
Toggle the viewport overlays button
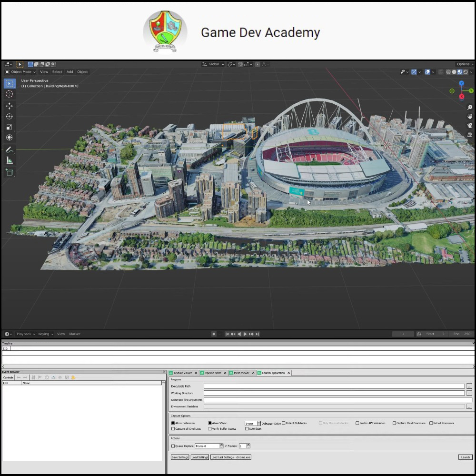pyautogui.click(x=427, y=72)
